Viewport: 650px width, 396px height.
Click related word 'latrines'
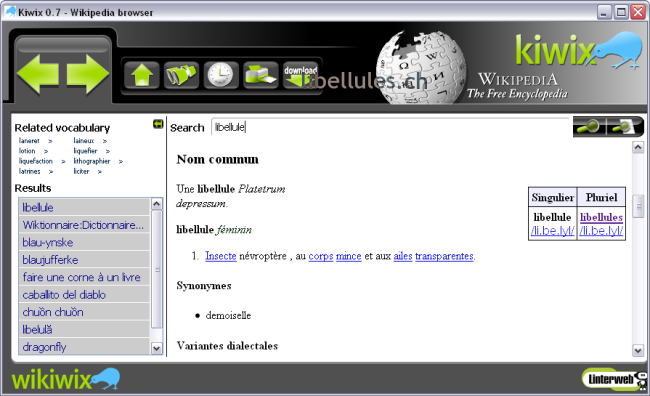29,171
